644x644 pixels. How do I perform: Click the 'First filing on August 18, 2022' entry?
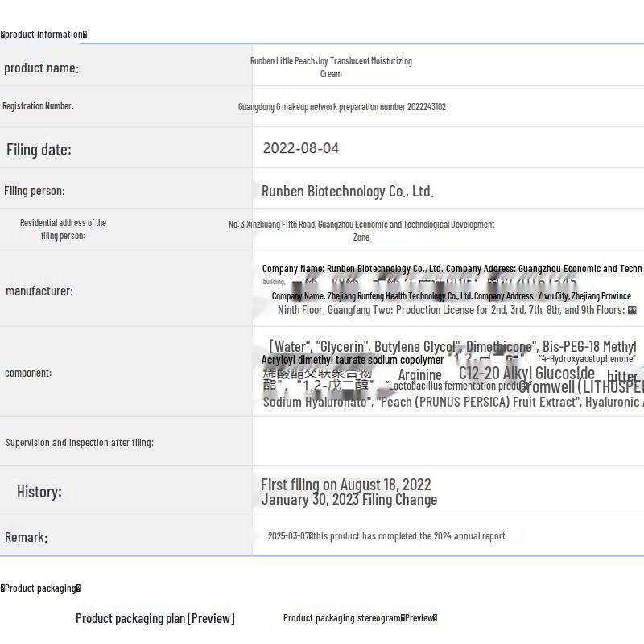point(346,485)
